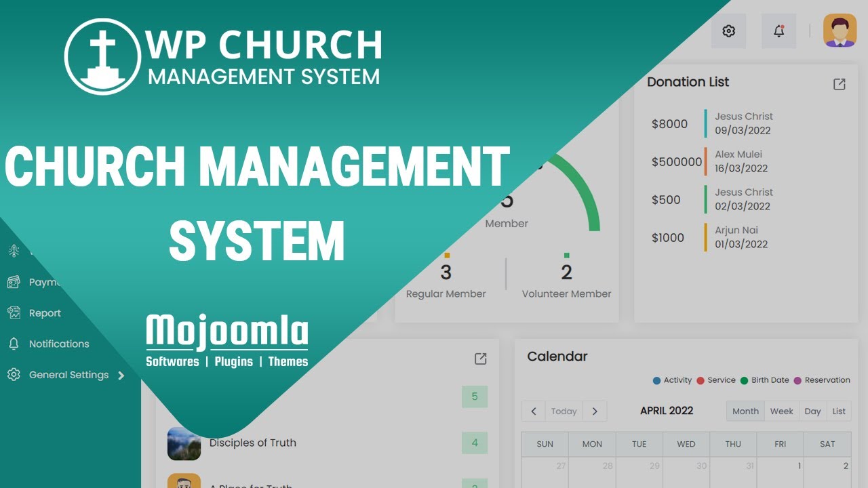Viewport: 868px width, 488px height.
Task: Select the $8000 donation amount
Action: coord(669,124)
